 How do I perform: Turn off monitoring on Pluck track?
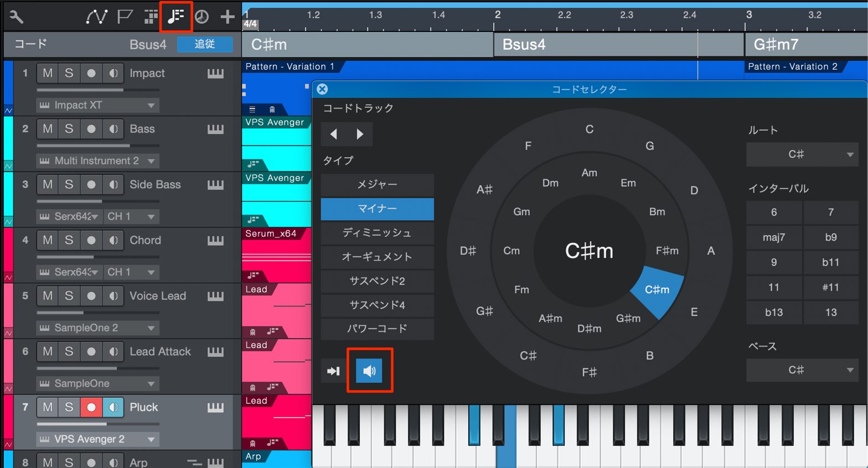coord(113,407)
